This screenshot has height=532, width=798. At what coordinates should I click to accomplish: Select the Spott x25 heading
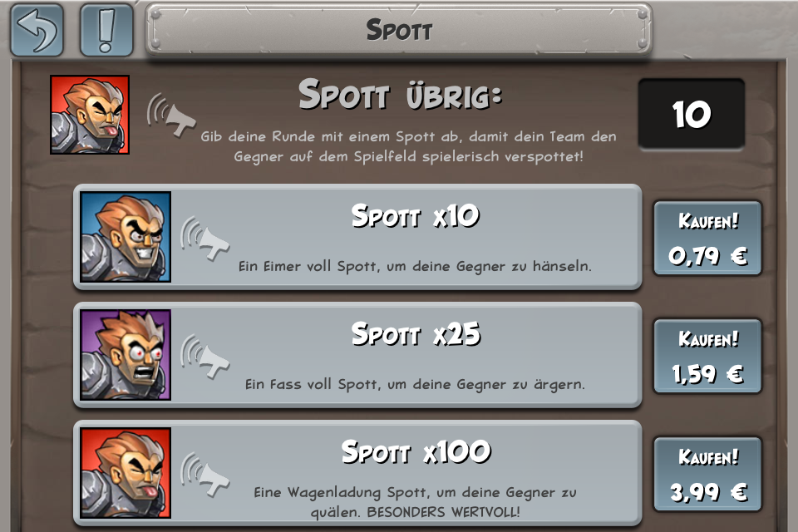[416, 334]
